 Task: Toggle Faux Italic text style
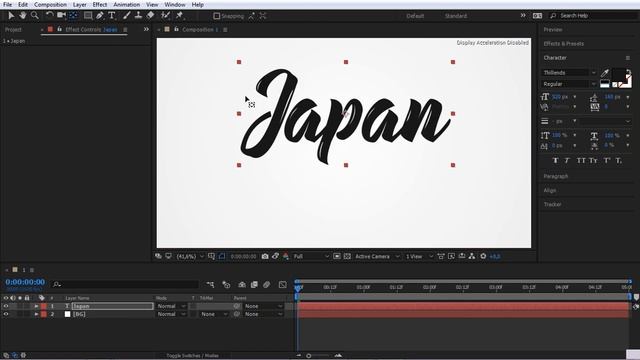click(x=567, y=161)
